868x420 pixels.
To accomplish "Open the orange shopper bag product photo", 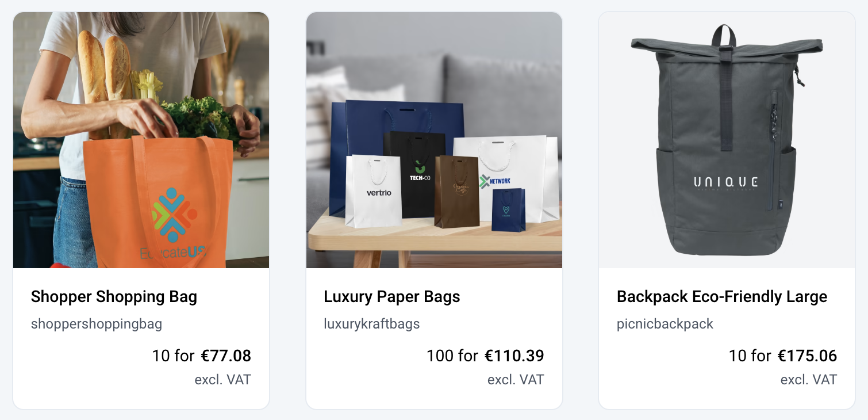I will tap(141, 140).
